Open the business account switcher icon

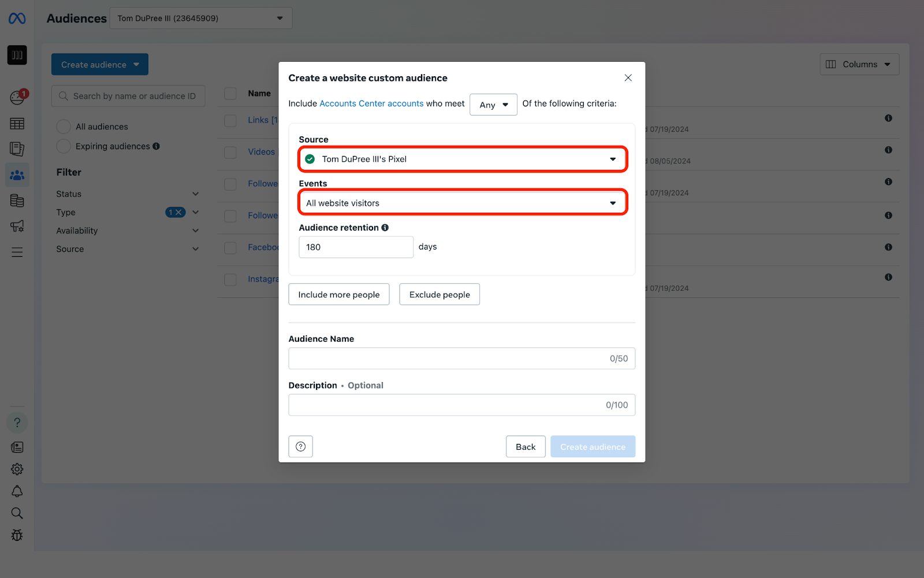(x=17, y=55)
